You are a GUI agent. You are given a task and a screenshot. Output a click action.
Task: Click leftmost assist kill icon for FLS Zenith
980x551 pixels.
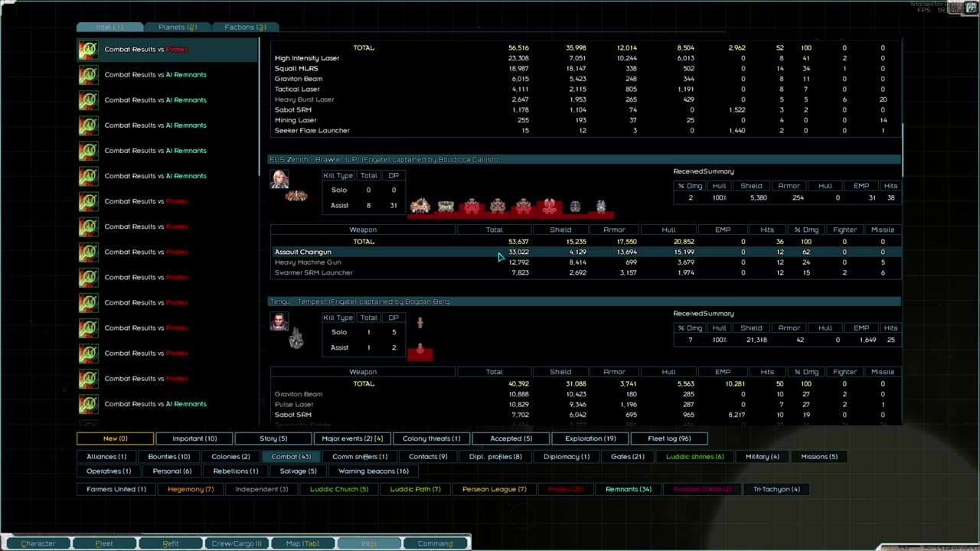click(x=420, y=205)
